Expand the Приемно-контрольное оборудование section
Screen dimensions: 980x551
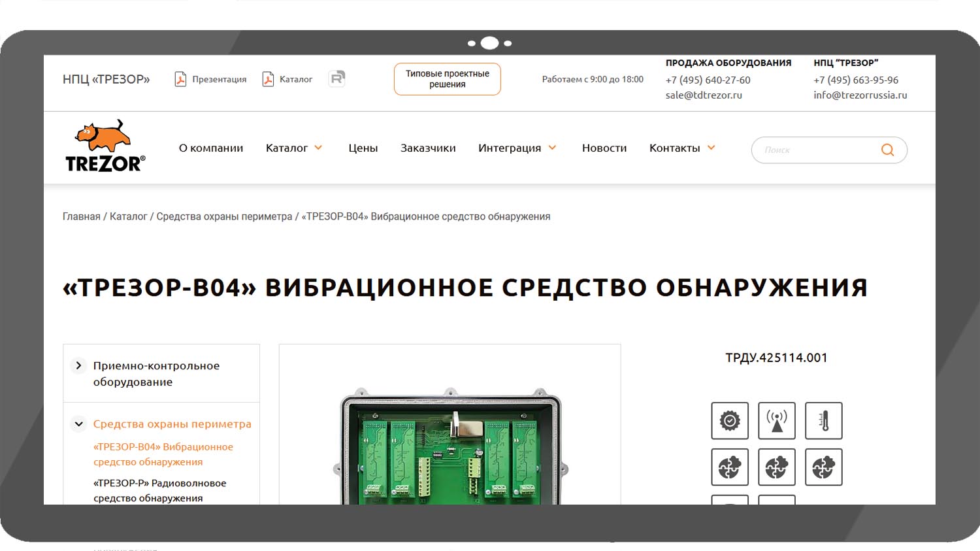pos(78,365)
